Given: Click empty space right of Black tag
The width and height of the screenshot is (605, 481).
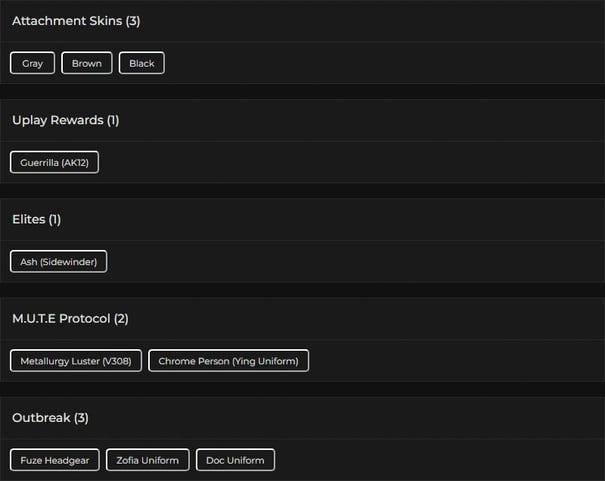Looking at the screenshot, I should point(380,63).
